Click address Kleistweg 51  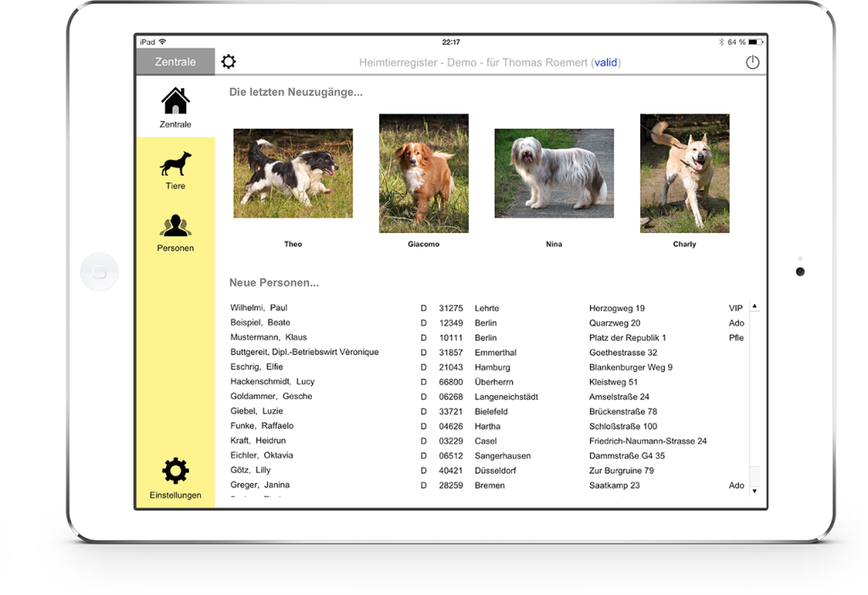(x=614, y=382)
